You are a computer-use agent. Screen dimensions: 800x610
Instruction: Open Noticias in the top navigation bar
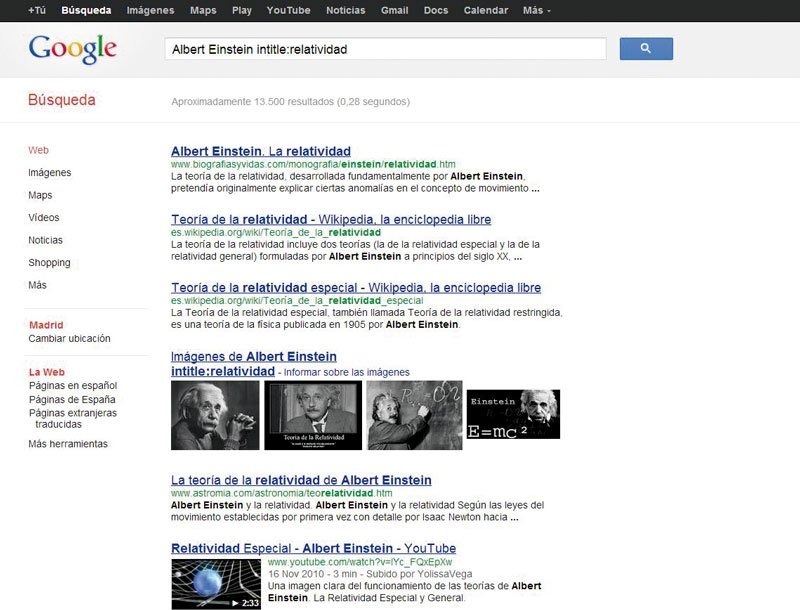pos(345,10)
